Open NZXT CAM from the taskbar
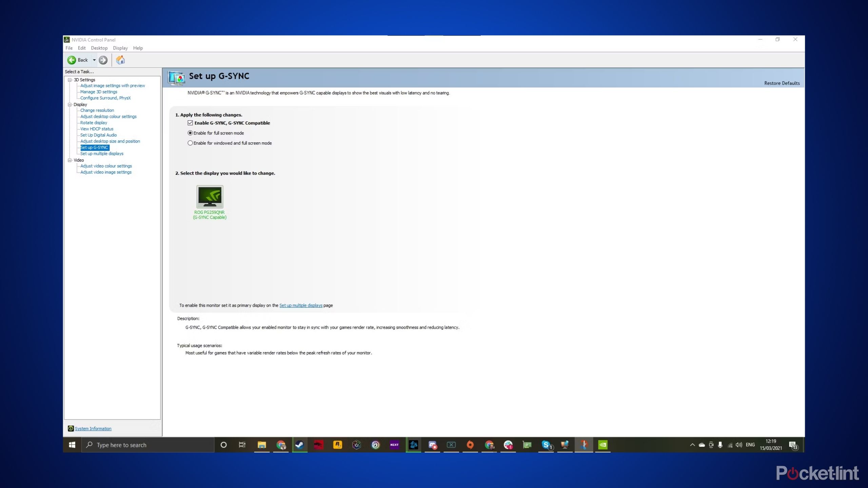Viewport: 868px width, 488px height. click(394, 445)
